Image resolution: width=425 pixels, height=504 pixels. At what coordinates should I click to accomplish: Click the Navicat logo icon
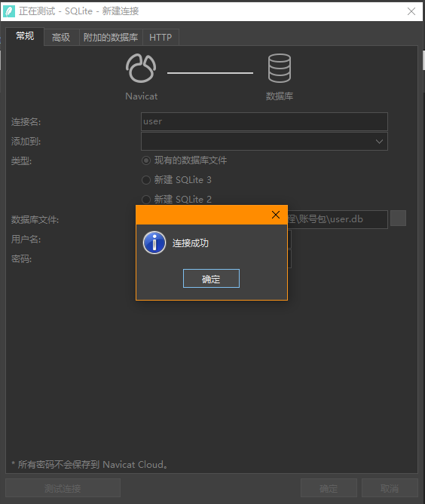[141, 68]
